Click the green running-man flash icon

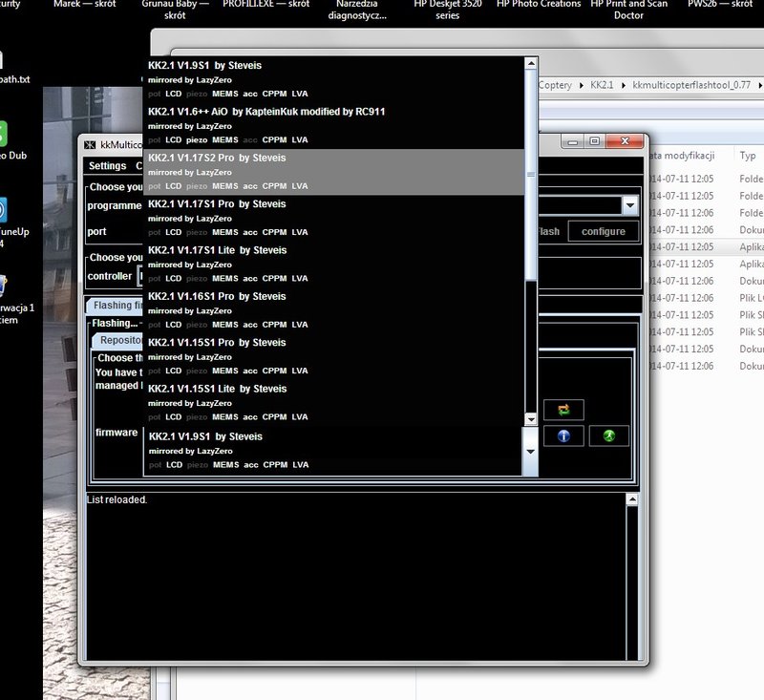click(x=609, y=435)
